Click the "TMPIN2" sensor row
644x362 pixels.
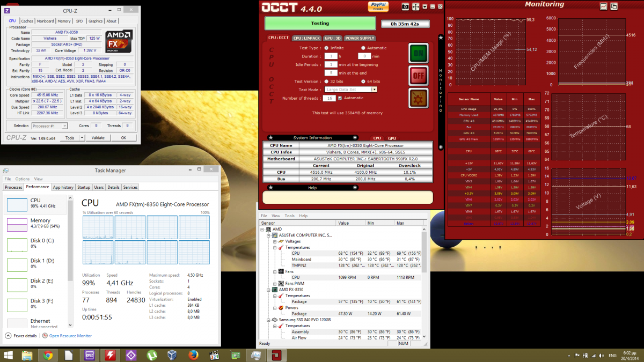tap(341, 265)
